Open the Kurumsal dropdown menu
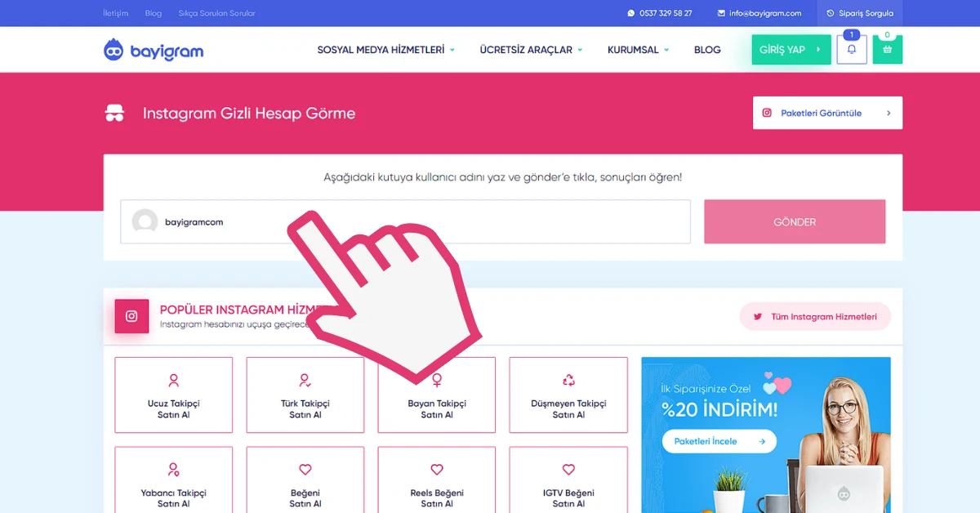 (638, 49)
